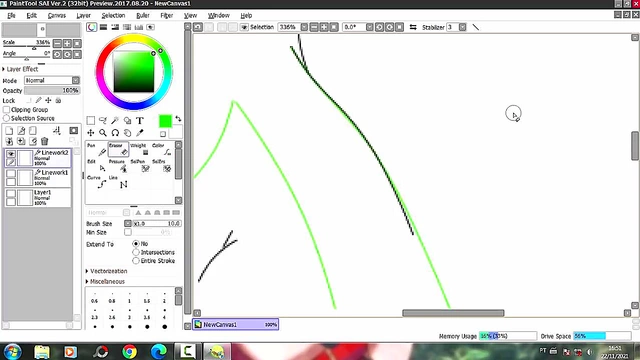Choose the shape tool
The width and height of the screenshot is (640, 360).
[127, 120]
